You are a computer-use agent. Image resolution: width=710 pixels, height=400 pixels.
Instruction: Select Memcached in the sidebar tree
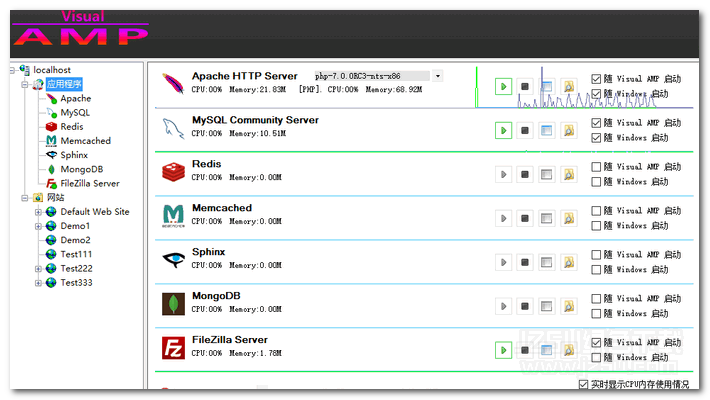tap(86, 141)
